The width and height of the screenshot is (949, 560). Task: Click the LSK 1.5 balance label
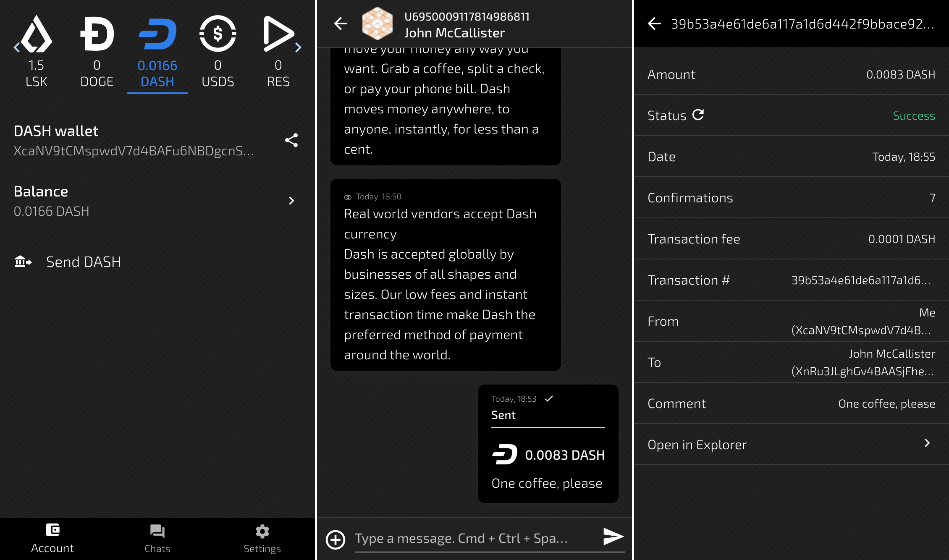(x=37, y=65)
